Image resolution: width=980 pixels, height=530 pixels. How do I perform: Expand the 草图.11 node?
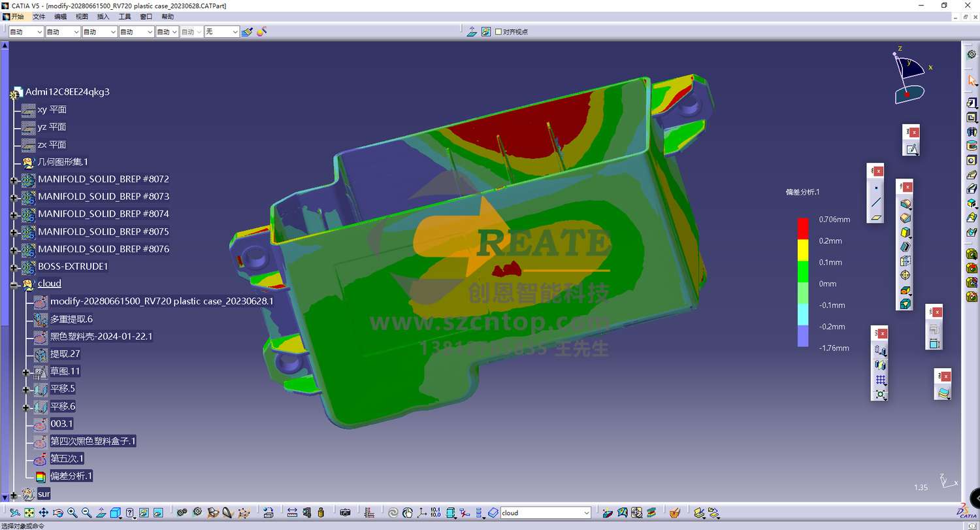[x=26, y=371]
